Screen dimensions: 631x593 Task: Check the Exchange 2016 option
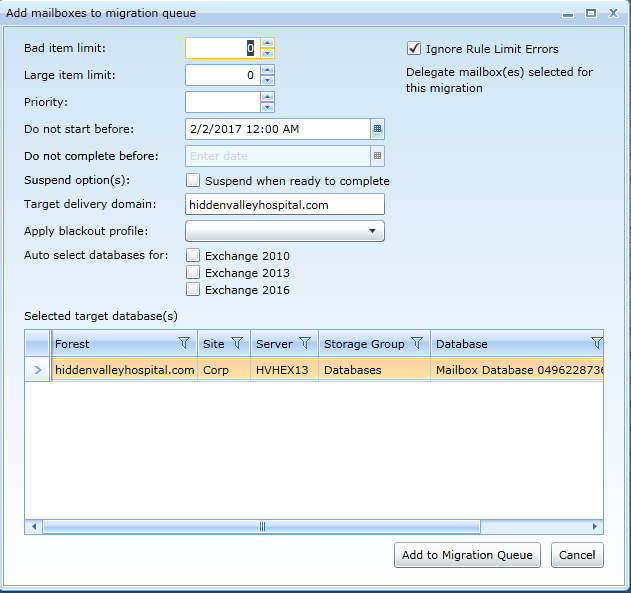pos(193,289)
